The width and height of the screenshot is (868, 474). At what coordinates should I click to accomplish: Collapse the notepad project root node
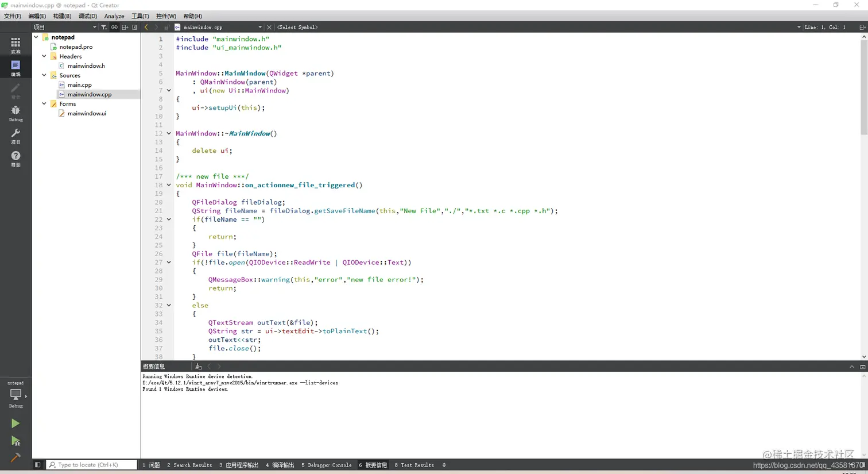pos(36,37)
